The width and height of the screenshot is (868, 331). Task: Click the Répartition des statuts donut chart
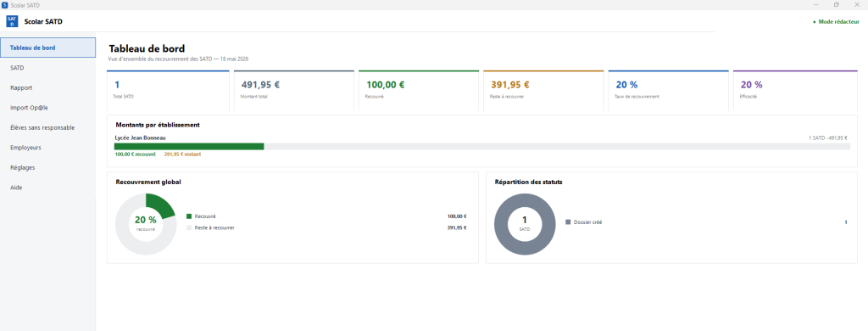pyautogui.click(x=524, y=224)
